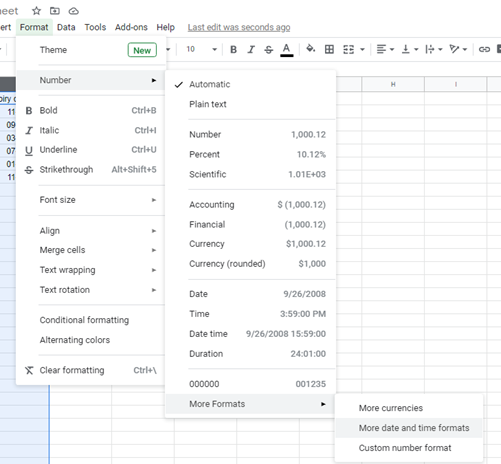This screenshot has width=501, height=464.
Task: Apply Strikethrough from the Format menu
Action: click(x=91, y=170)
